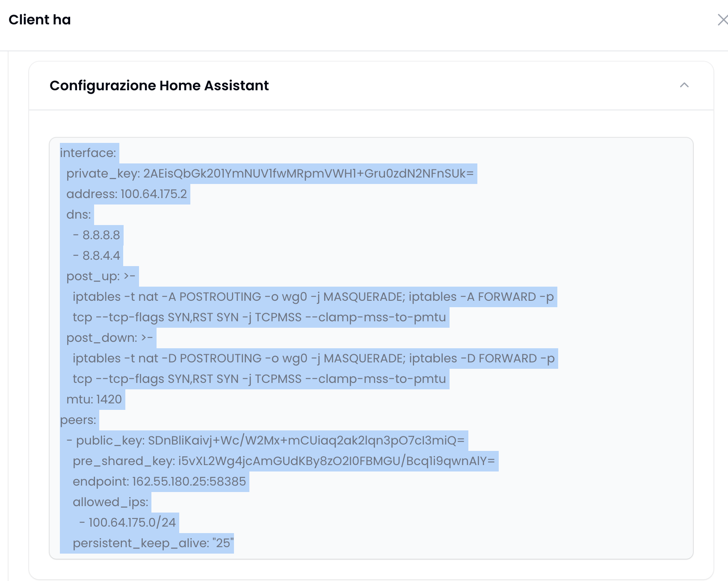
Task: Click the 'peers:' line
Action: (x=78, y=420)
